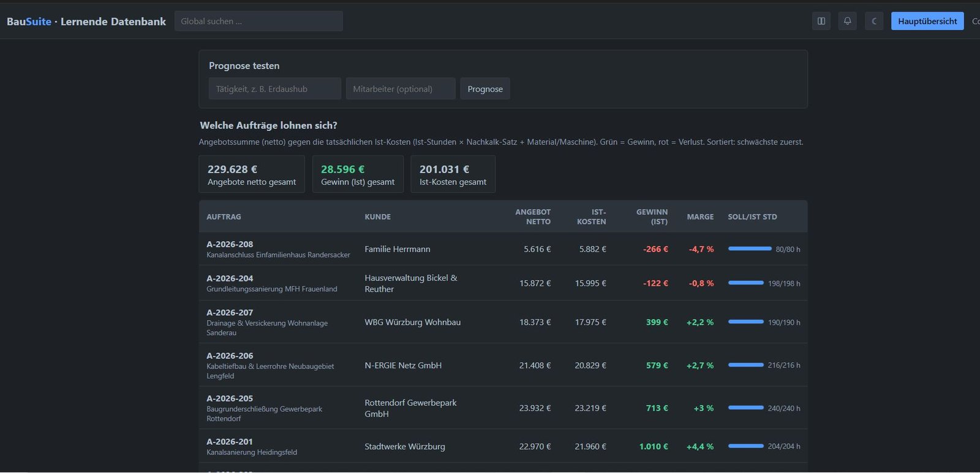Click the MARGE column header
Screen dimensions: 980x473
click(700, 217)
